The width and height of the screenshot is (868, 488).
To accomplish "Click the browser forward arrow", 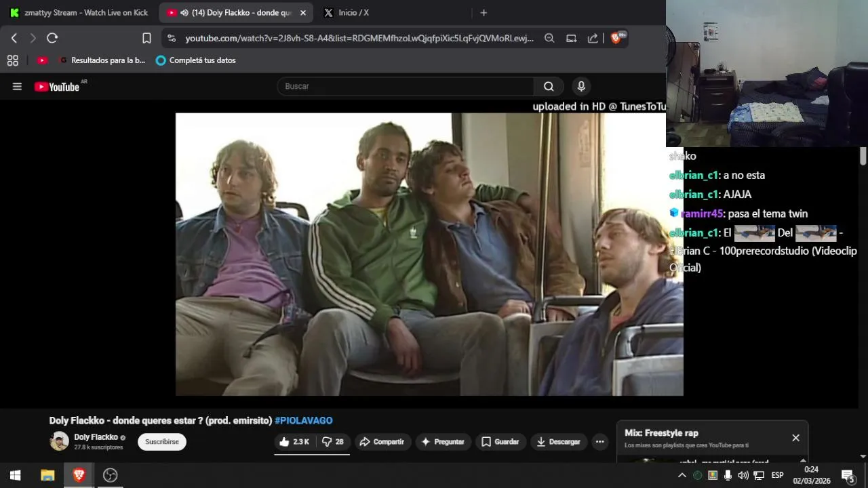I will pyautogui.click(x=33, y=38).
